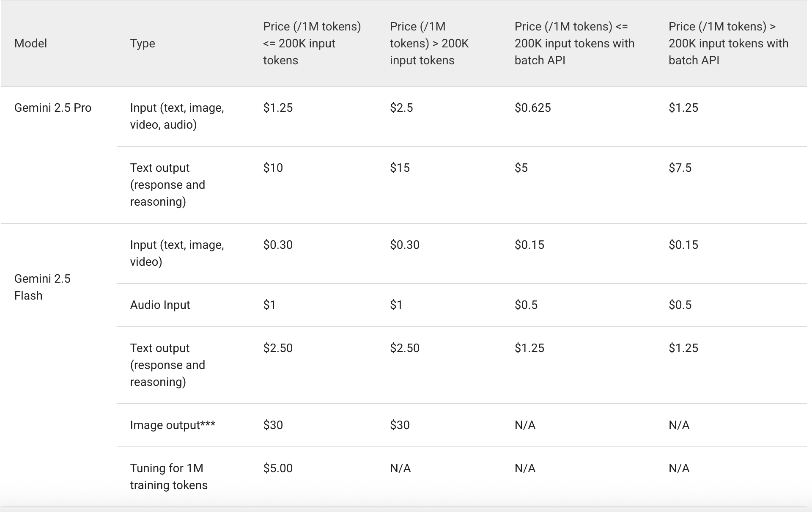Click "$5" Pro text output batch price
The width and height of the screenshot is (812, 512).
tap(521, 168)
